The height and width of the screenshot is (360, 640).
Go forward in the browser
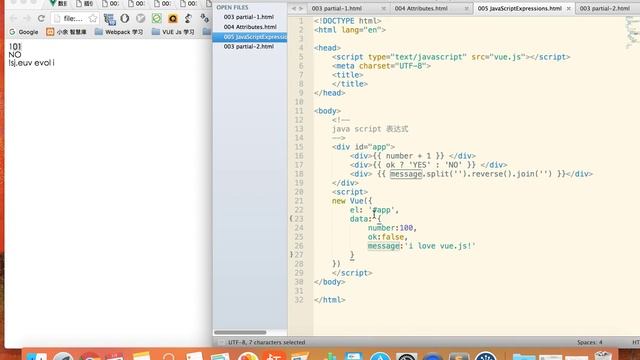click(x=27, y=18)
